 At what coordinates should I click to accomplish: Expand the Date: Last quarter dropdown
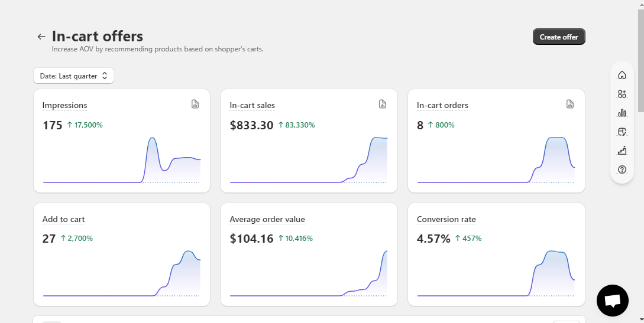pyautogui.click(x=73, y=76)
